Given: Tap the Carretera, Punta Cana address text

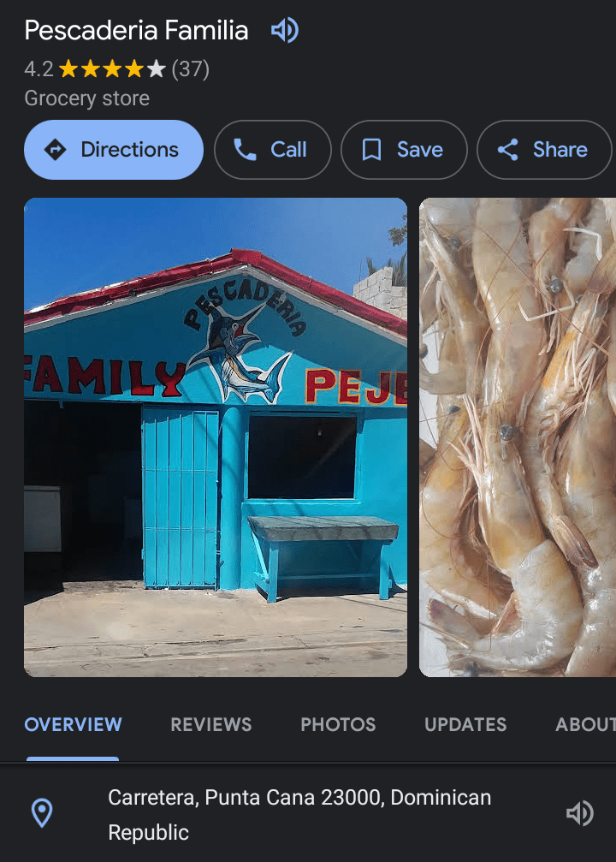Looking at the screenshot, I should (x=299, y=814).
